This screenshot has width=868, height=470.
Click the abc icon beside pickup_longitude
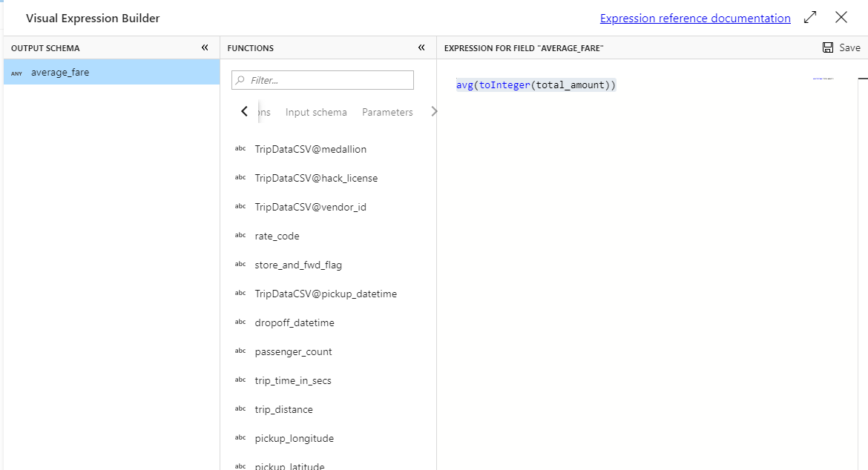point(240,437)
